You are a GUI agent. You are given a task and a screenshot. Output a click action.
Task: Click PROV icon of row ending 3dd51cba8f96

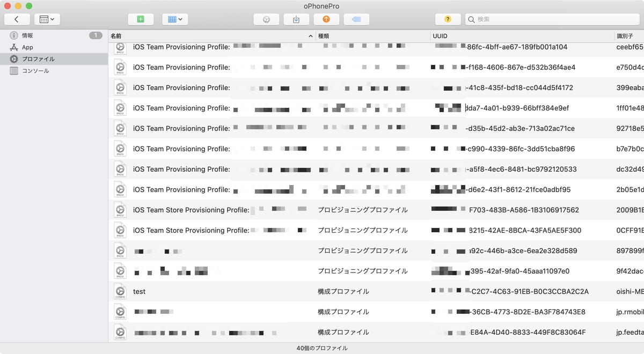(120, 149)
